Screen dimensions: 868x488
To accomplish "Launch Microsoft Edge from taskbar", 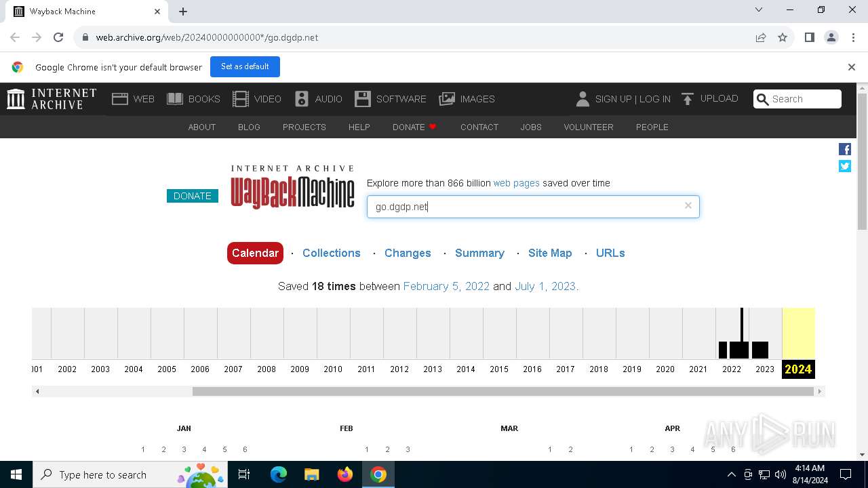I will tap(279, 474).
